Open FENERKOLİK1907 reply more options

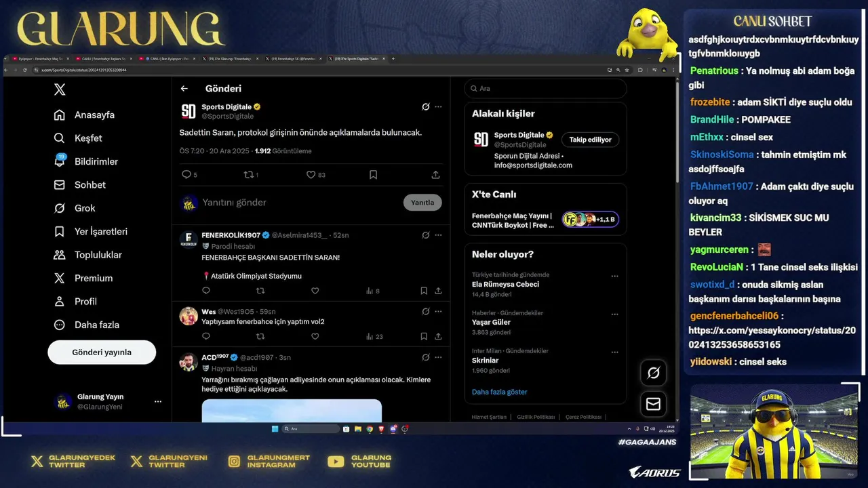[438, 235]
